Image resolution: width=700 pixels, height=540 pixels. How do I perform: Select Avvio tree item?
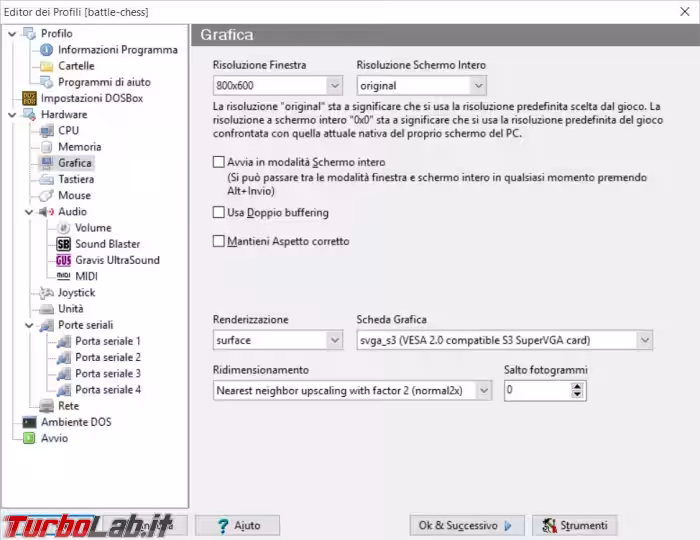[x=54, y=438]
